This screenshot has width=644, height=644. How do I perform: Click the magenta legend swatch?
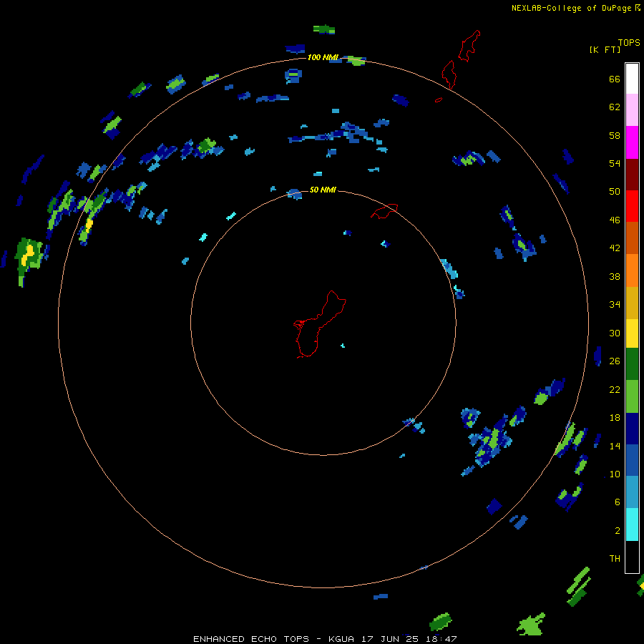click(x=632, y=142)
